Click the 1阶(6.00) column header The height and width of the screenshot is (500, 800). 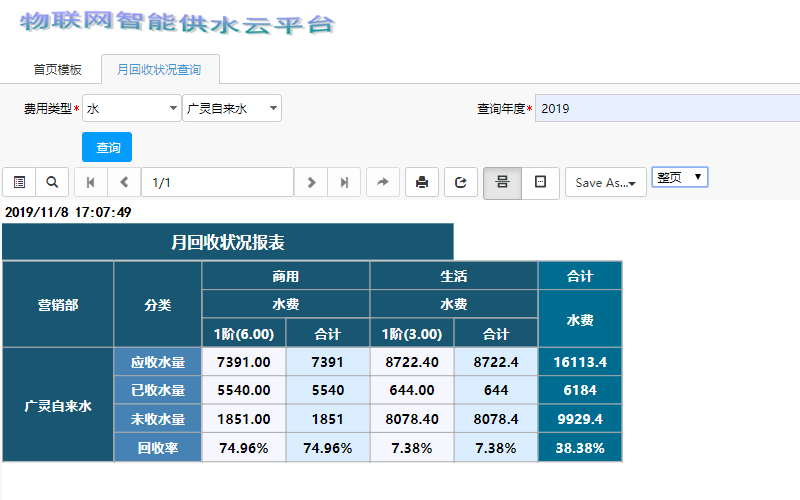coord(244,334)
